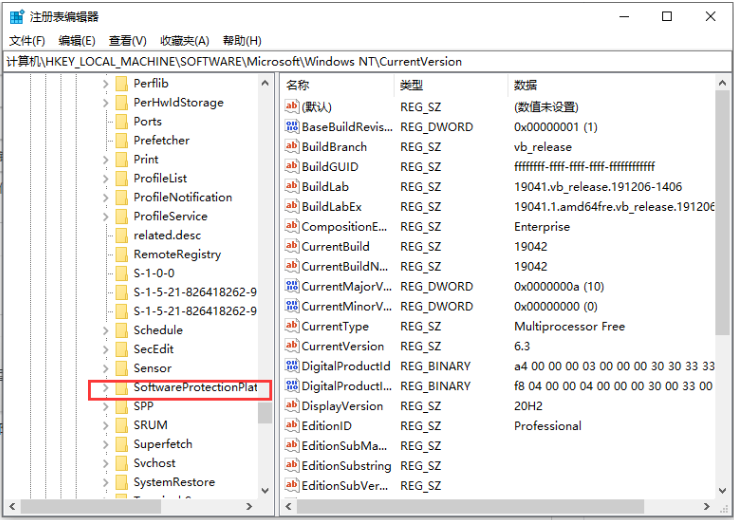Screen dimensions: 734x520
Task: Click the registry path address bar
Action: 367,61
